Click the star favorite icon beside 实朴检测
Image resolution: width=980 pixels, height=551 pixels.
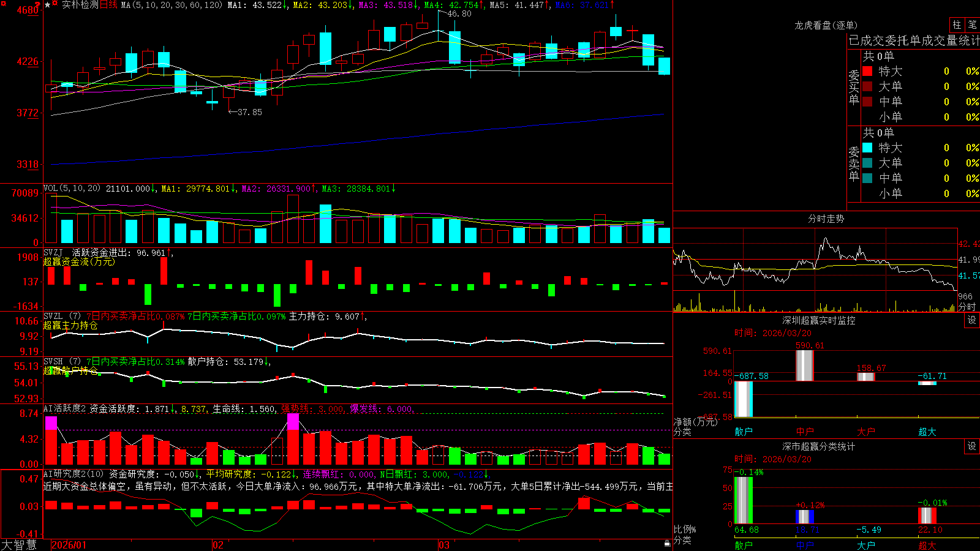click(47, 5)
